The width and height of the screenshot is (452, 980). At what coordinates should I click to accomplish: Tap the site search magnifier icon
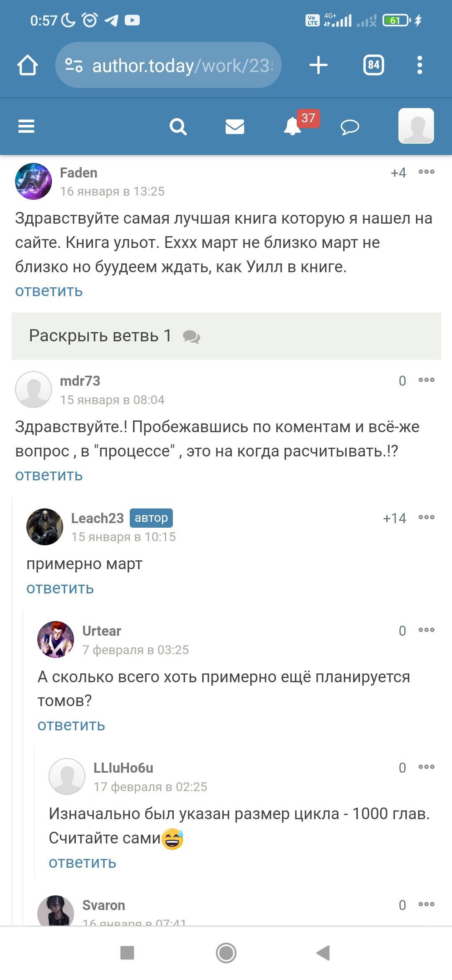(x=178, y=126)
